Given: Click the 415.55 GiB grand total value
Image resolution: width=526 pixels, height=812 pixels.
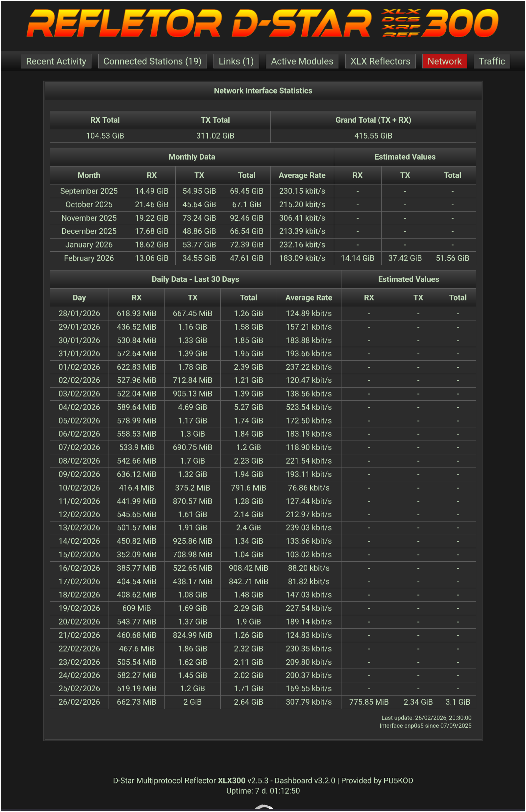Looking at the screenshot, I should point(373,136).
